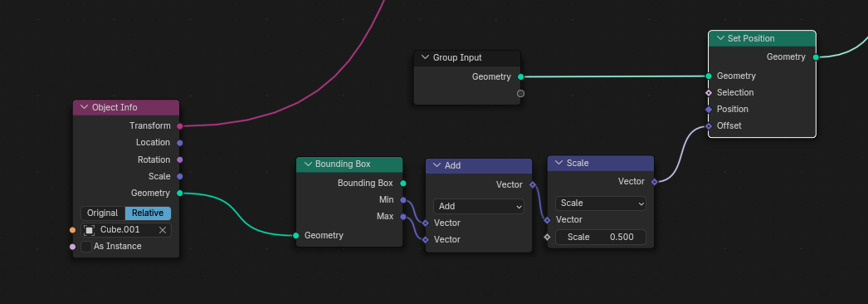868x304 pixels.
Task: Select the Group Input node header
Action: [467, 57]
